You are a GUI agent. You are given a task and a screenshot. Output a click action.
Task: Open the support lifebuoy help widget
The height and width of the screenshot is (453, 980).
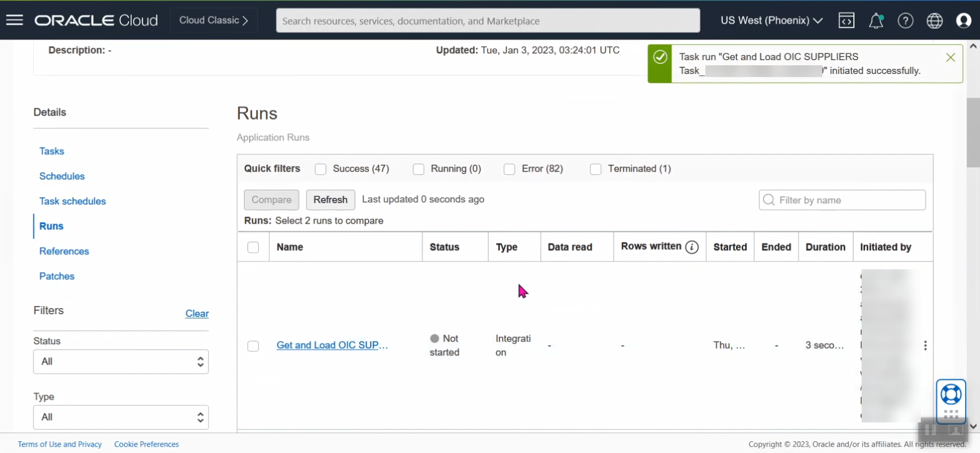point(951,395)
